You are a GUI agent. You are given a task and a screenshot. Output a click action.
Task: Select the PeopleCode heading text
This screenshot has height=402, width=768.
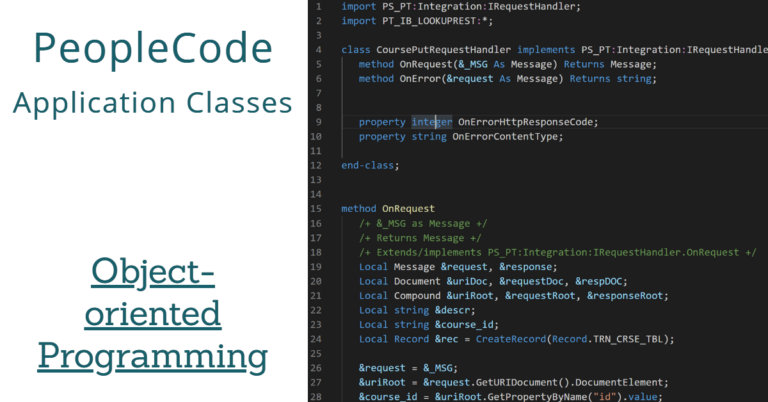[x=153, y=48]
